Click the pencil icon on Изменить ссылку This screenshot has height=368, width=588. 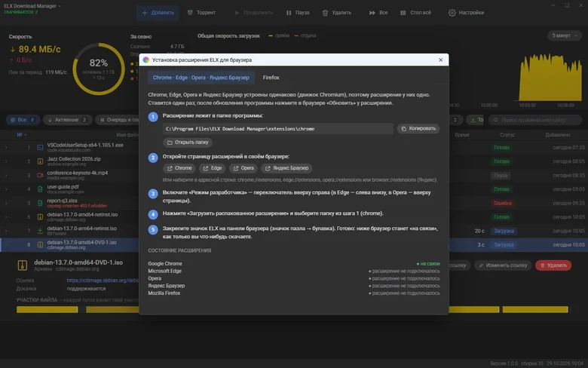(x=482, y=265)
